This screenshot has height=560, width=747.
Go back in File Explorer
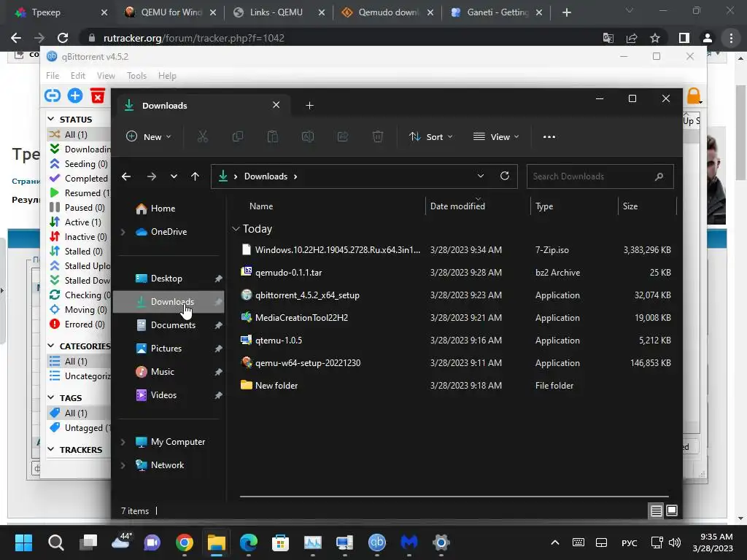[126, 176]
